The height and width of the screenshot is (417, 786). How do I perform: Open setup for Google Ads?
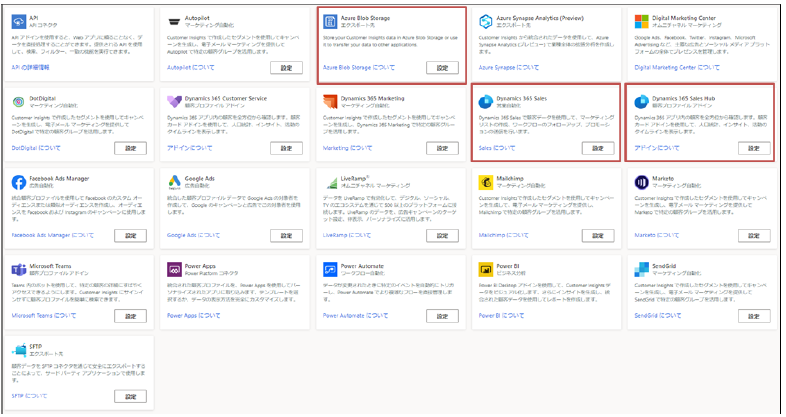tap(286, 236)
